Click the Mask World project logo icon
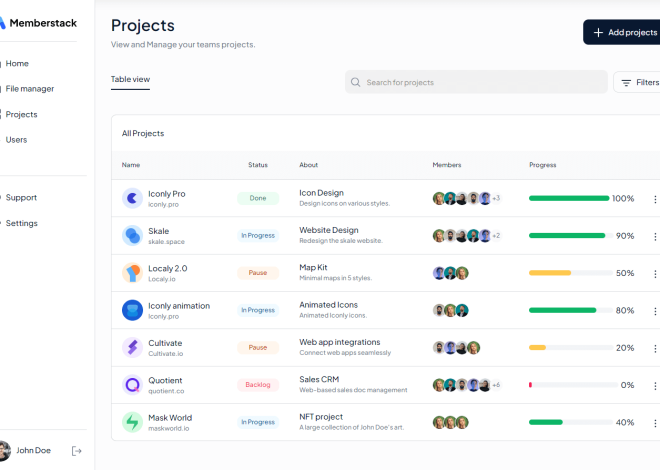This screenshot has width=660, height=470. pos(132,422)
